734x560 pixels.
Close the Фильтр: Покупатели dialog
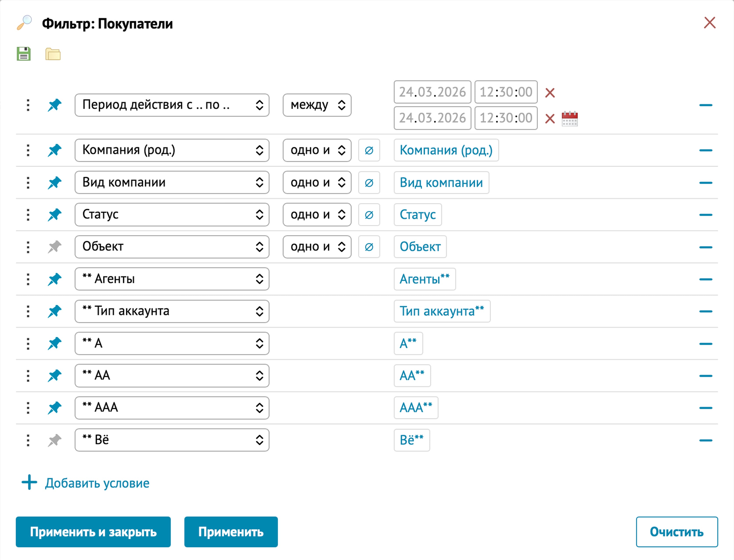pos(709,23)
